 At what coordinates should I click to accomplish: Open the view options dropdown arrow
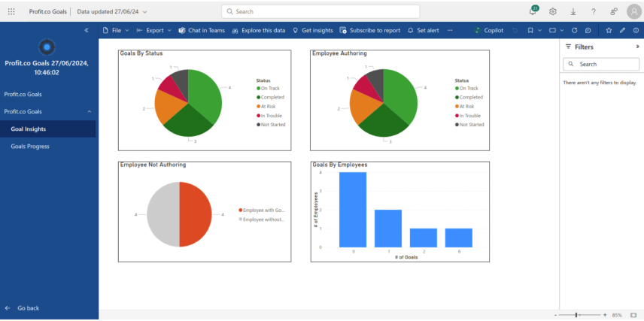pyautogui.click(x=562, y=30)
